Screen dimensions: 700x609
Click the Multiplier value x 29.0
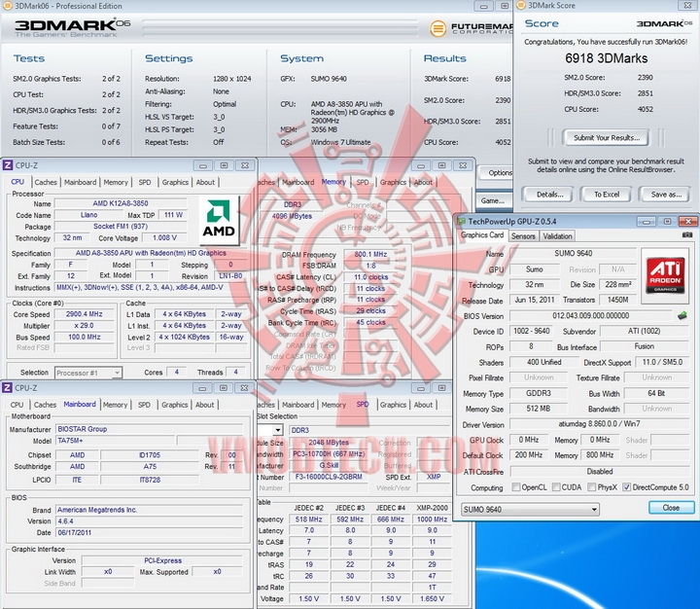click(84, 325)
